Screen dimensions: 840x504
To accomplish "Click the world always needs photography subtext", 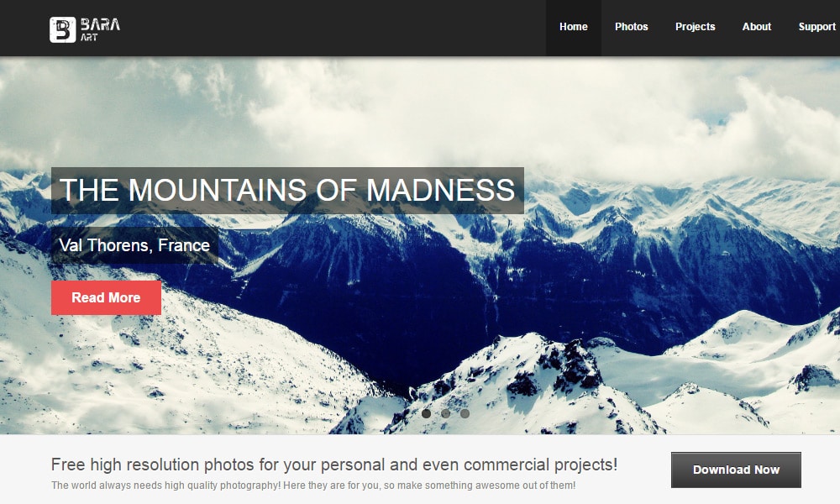I will click(313, 486).
